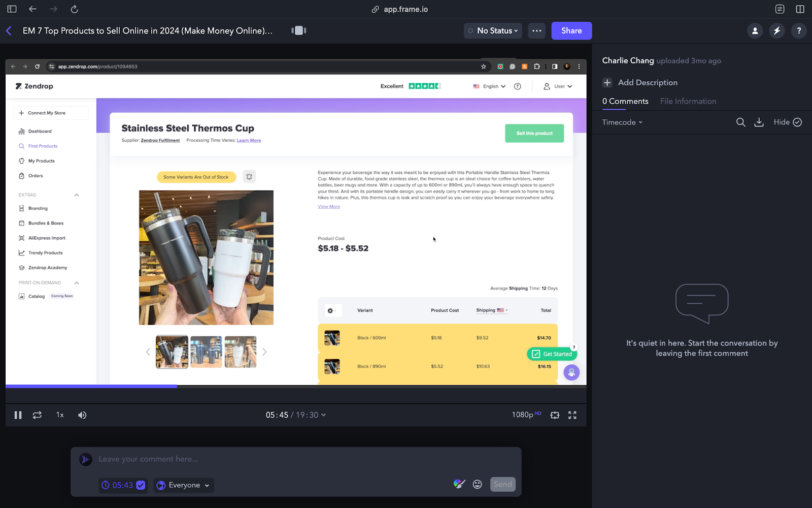The image size is (812, 508).
Task: Change the 1x playback speed
Action: 60,415
